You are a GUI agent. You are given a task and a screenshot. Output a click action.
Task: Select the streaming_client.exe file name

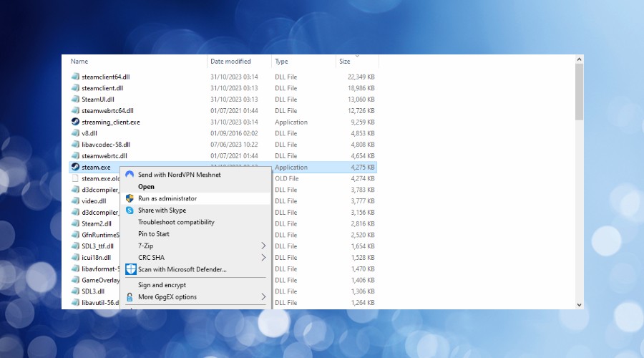click(x=110, y=122)
